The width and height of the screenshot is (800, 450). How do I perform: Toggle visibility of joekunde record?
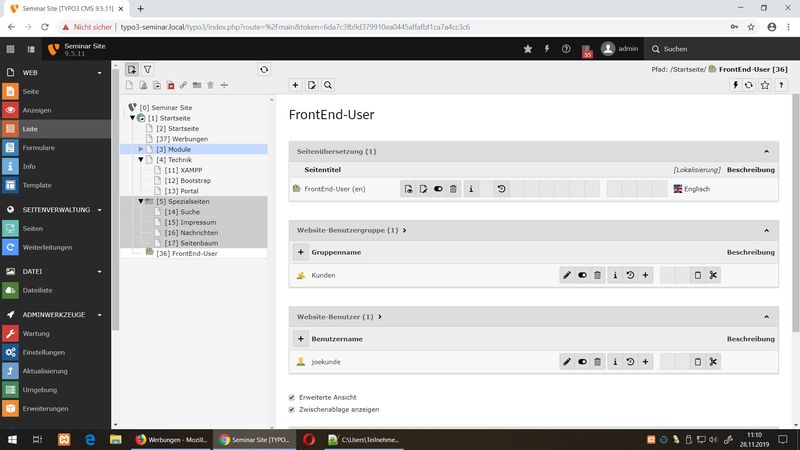pos(582,362)
